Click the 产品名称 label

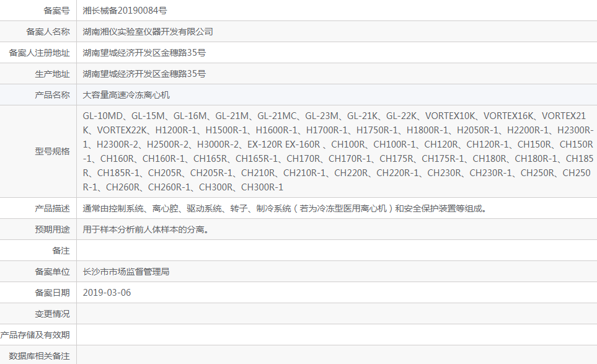(x=52, y=95)
